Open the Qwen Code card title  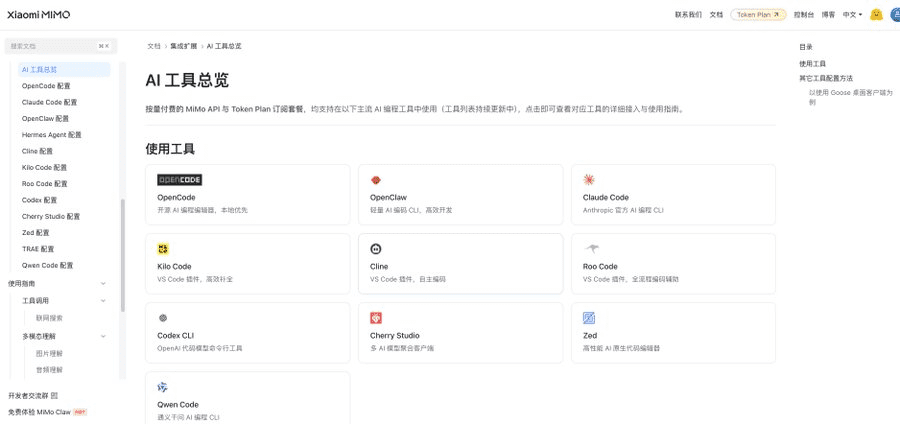tap(178, 404)
